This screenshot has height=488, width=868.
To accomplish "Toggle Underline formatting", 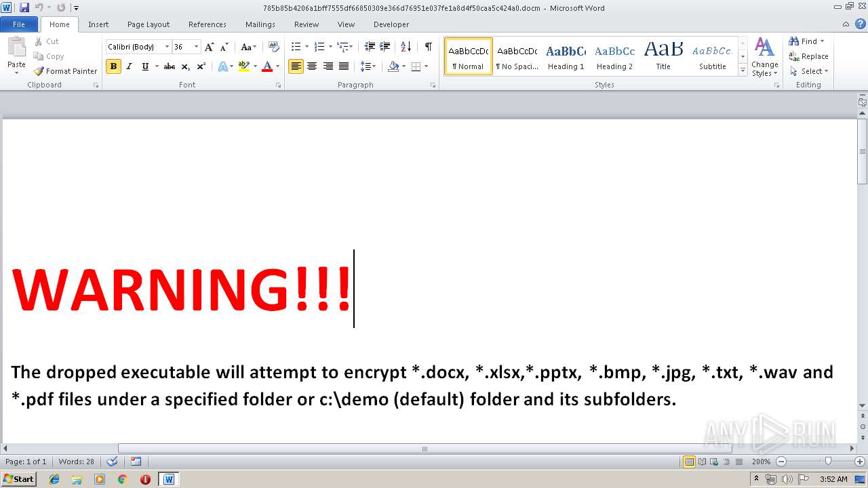I will (x=145, y=66).
